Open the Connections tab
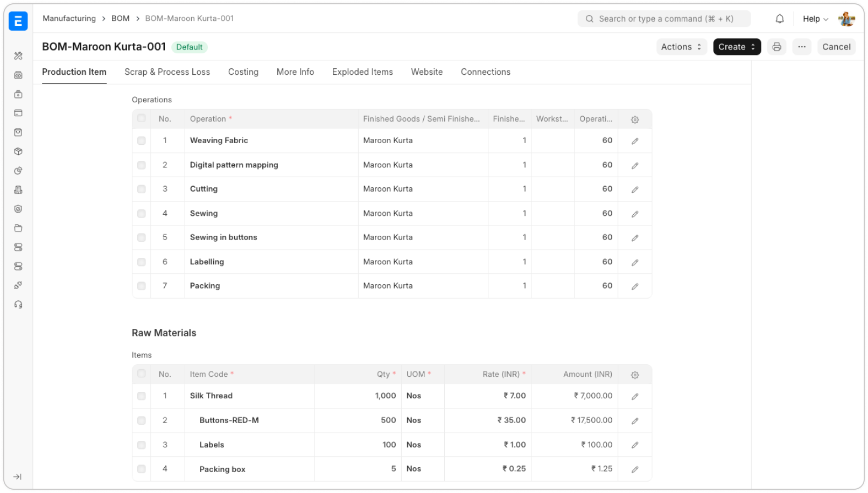The height and width of the screenshot is (493, 868). 486,72
